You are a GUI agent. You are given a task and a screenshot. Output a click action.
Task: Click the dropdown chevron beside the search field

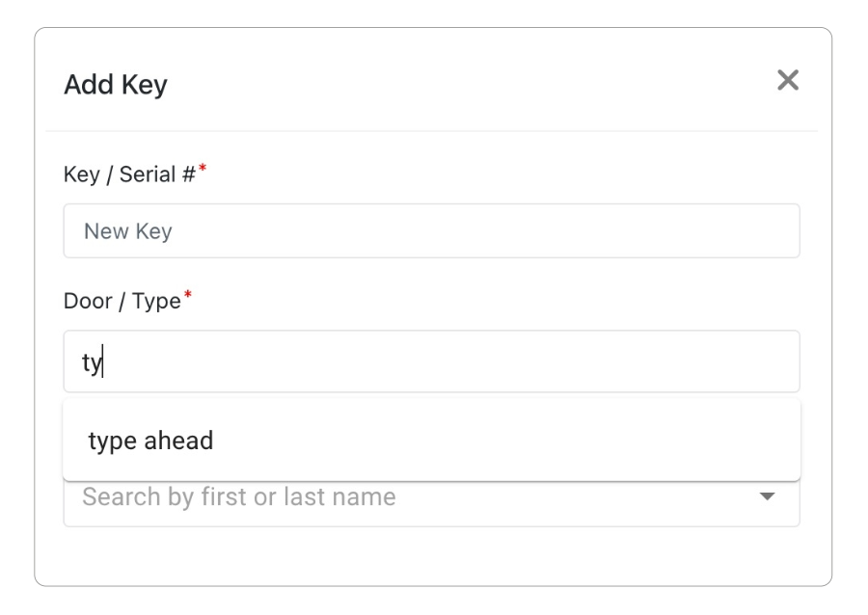(767, 496)
